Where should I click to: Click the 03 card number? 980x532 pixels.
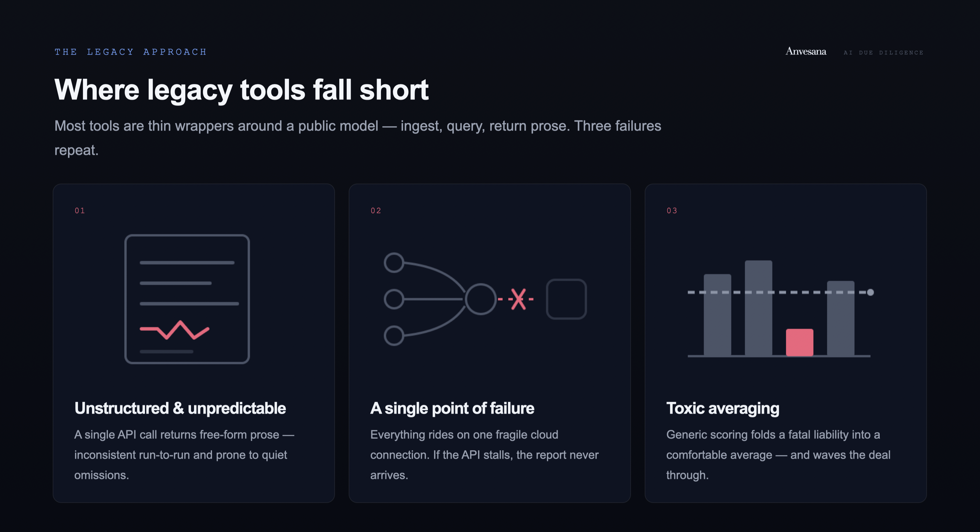[672, 210]
